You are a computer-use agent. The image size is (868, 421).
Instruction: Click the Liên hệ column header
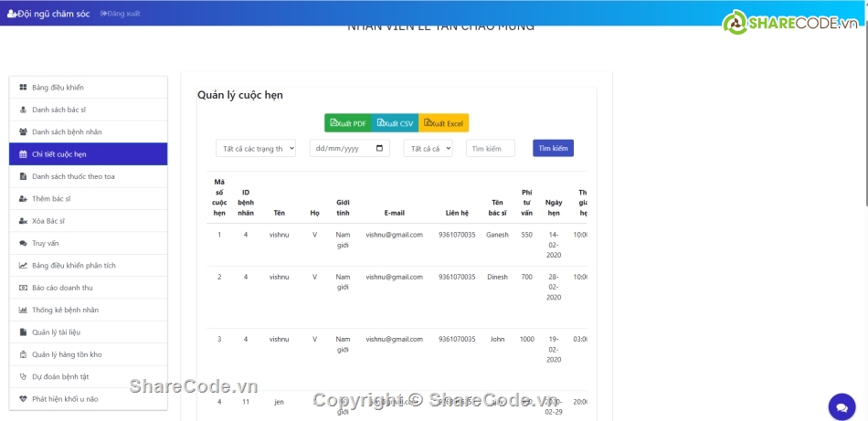[x=457, y=213]
